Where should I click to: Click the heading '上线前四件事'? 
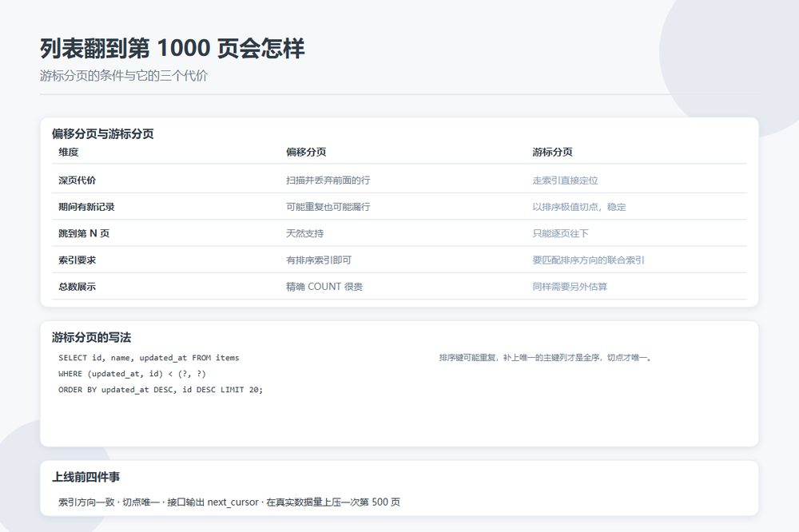click(x=85, y=477)
